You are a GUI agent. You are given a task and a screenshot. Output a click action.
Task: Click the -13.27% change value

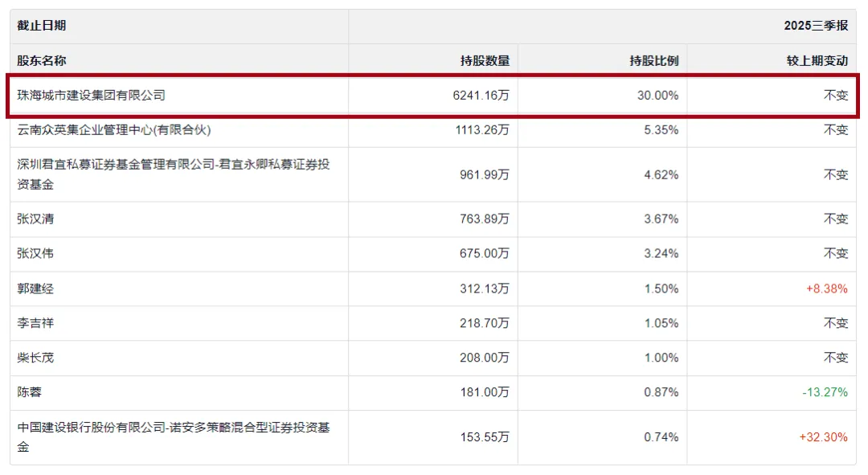[x=825, y=392]
